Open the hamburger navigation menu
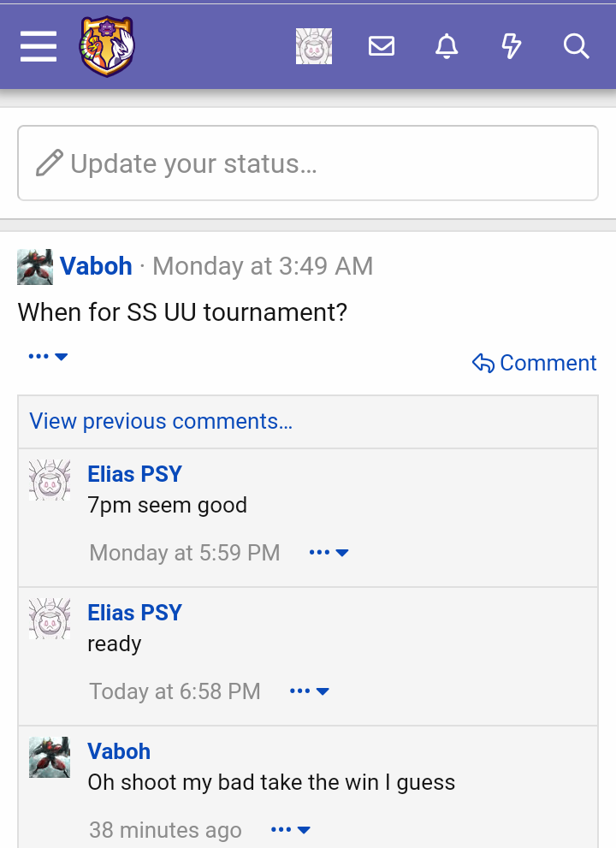Viewport: 616px width, 848px height. (38, 46)
